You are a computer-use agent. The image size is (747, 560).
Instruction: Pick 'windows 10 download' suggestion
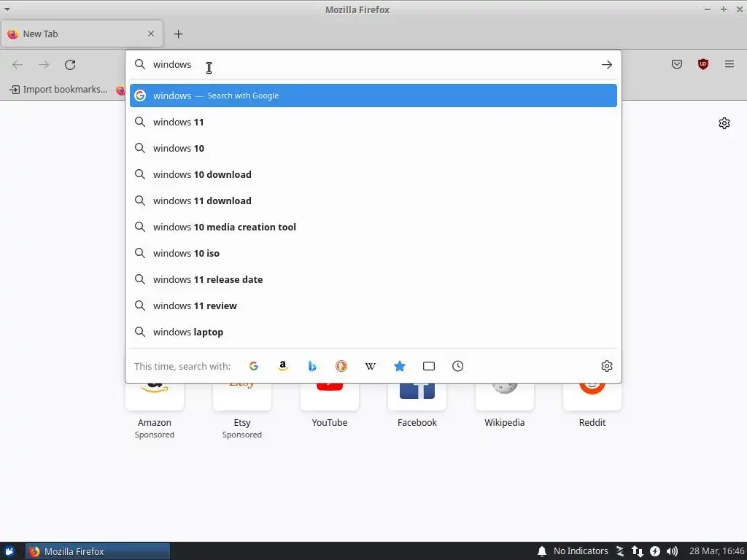point(373,174)
